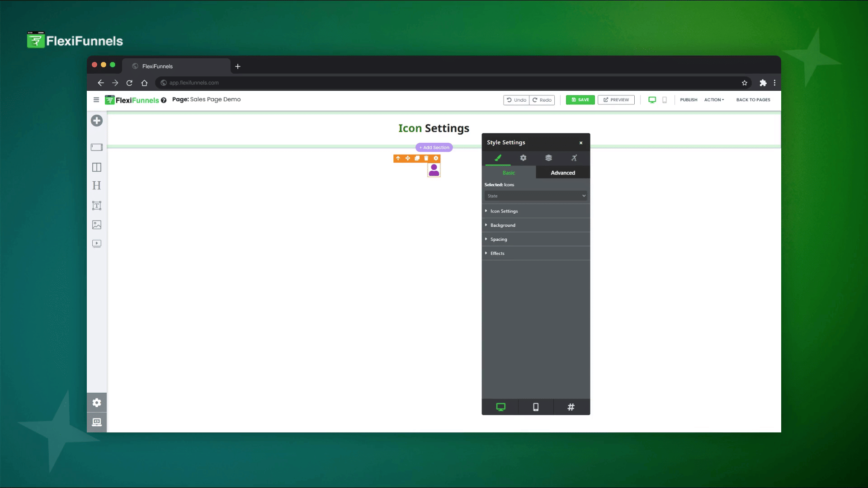Open the ACTION dropdown menu
The height and width of the screenshot is (488, 868).
714,100
